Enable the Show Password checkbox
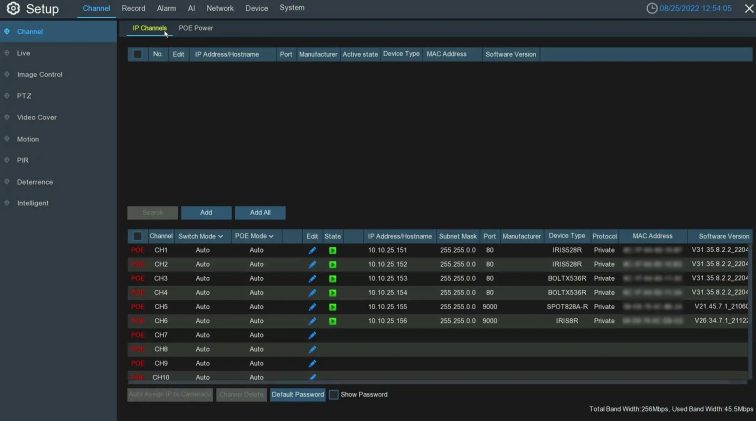The image size is (756, 421). [334, 395]
